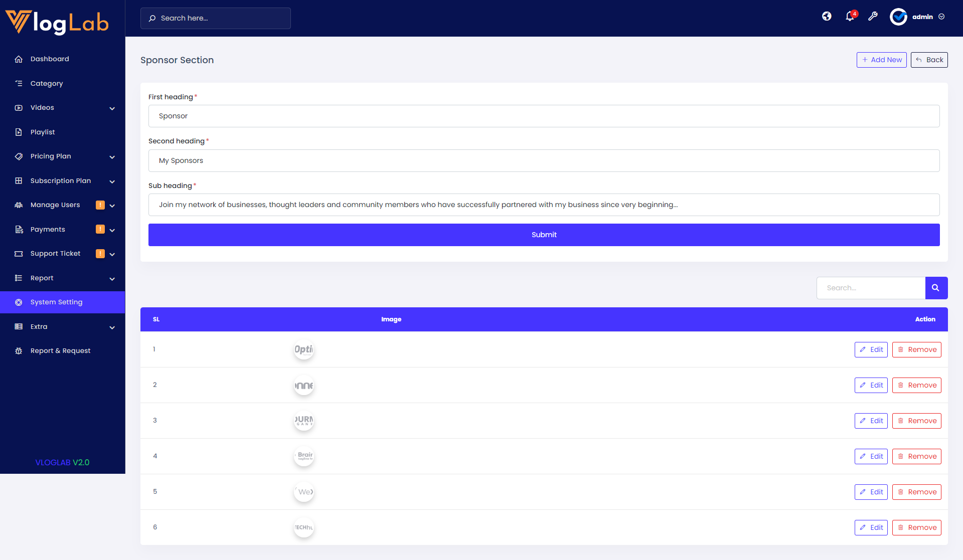Select System Setting in sidebar
This screenshot has width=963, height=560.
tap(56, 302)
